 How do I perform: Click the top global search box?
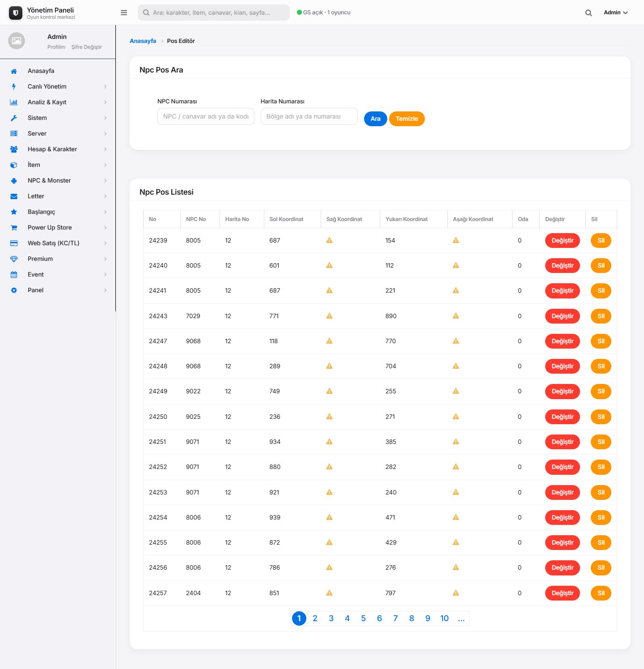click(x=214, y=13)
